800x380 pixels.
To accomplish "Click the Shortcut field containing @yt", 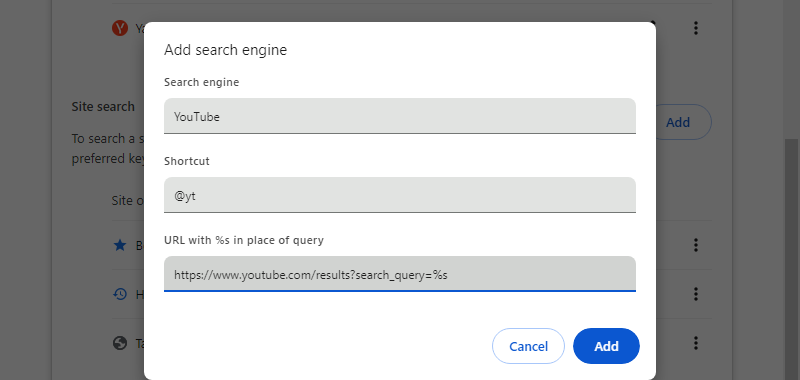I will (399, 195).
